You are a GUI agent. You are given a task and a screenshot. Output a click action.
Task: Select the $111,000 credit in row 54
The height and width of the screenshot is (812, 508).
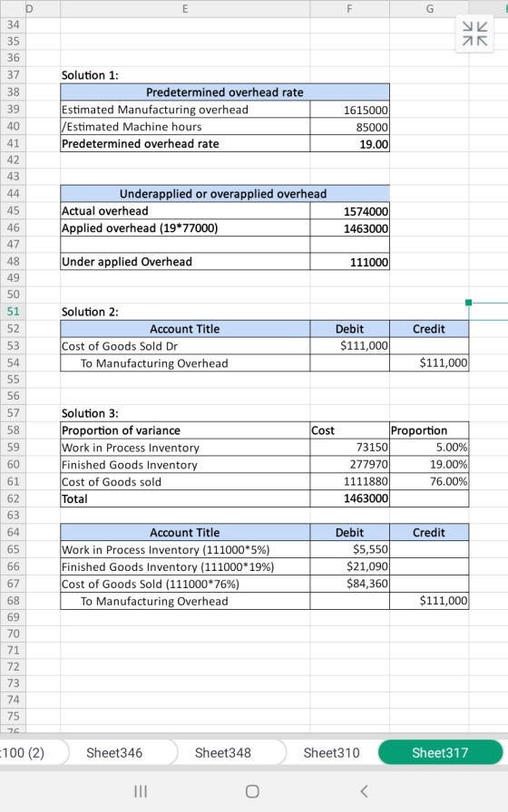pyautogui.click(x=429, y=363)
